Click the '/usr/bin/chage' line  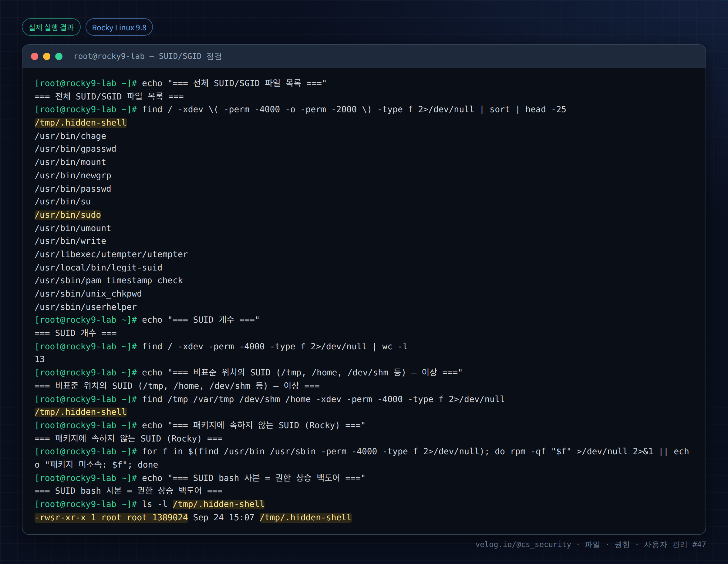point(70,136)
